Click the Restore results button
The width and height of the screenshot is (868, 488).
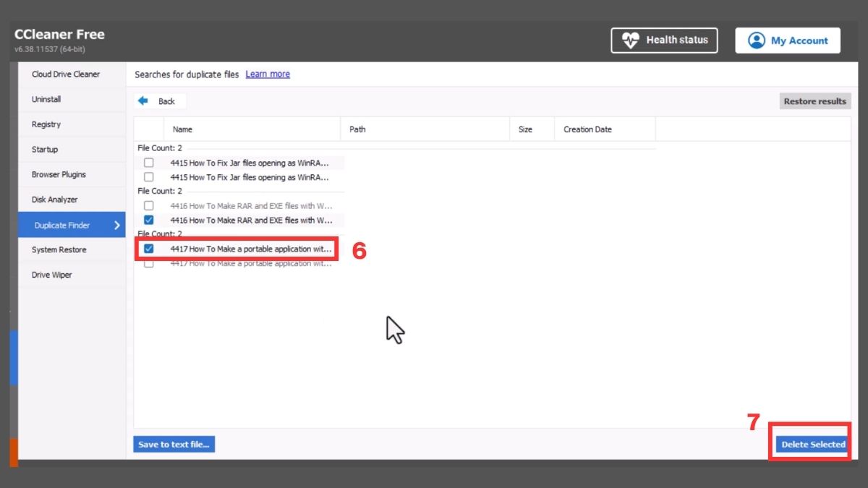click(814, 101)
